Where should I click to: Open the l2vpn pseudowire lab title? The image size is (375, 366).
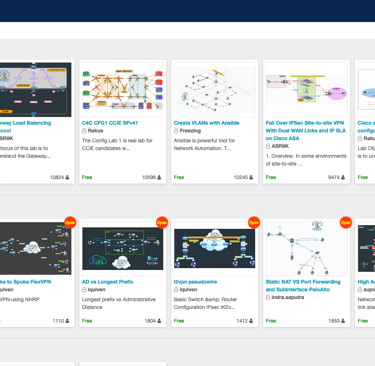click(195, 282)
